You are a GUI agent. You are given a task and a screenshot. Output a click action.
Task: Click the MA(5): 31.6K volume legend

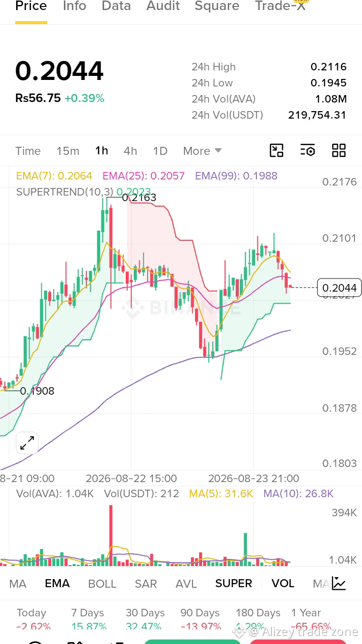click(x=221, y=494)
